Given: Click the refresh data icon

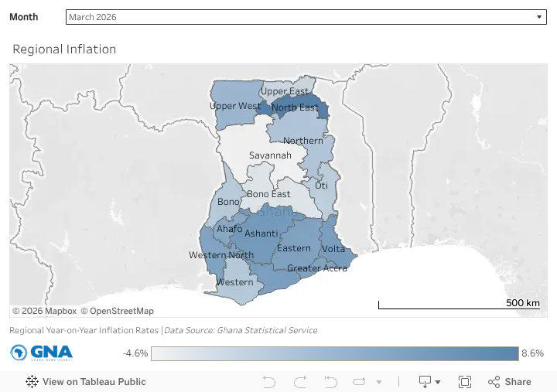Looking at the screenshot, I should click(x=359, y=382).
